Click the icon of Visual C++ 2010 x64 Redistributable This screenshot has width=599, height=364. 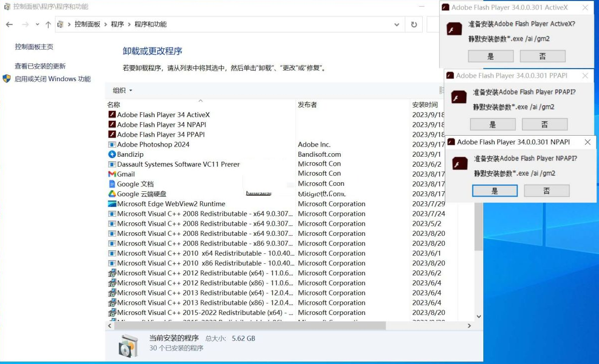tap(112, 253)
